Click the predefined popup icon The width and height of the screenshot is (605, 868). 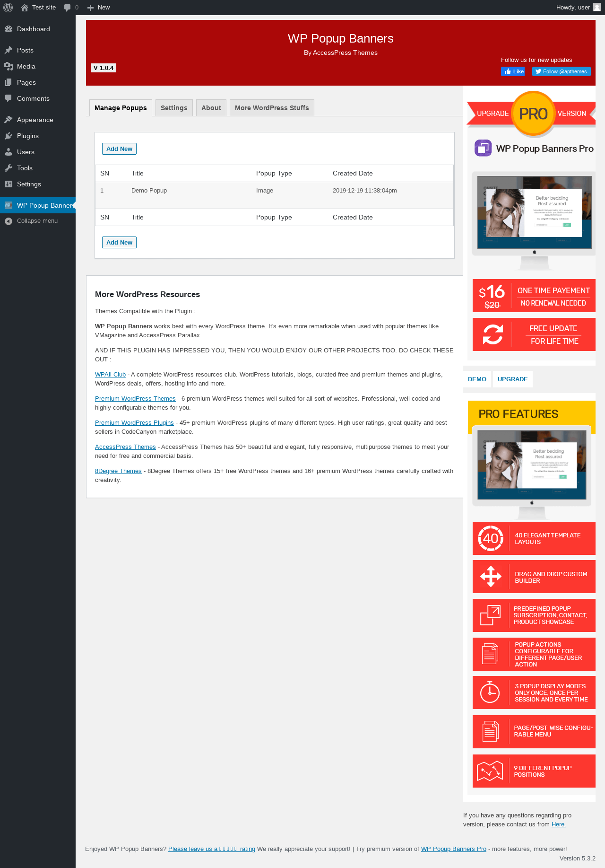491,615
